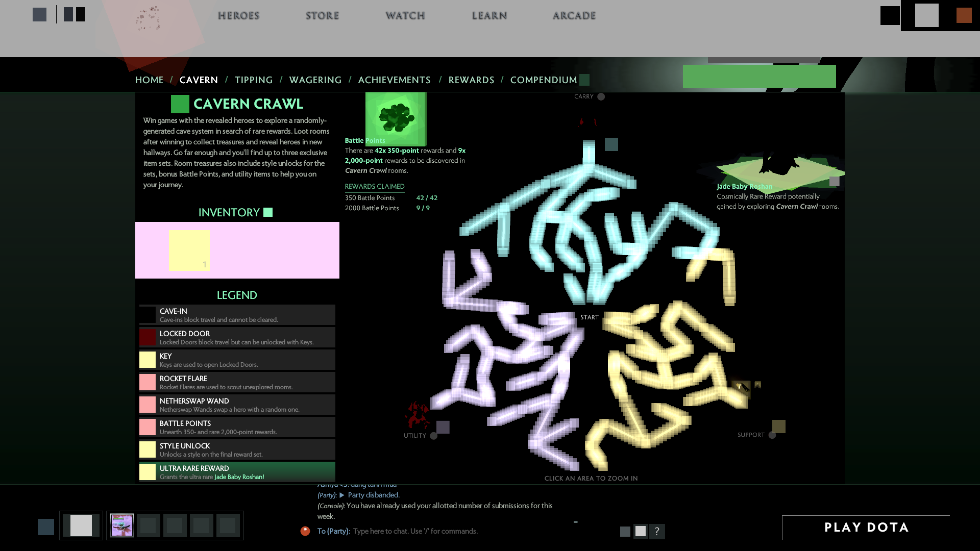Open the HEROES section
Screen dimensions: 980x551
tap(238, 15)
